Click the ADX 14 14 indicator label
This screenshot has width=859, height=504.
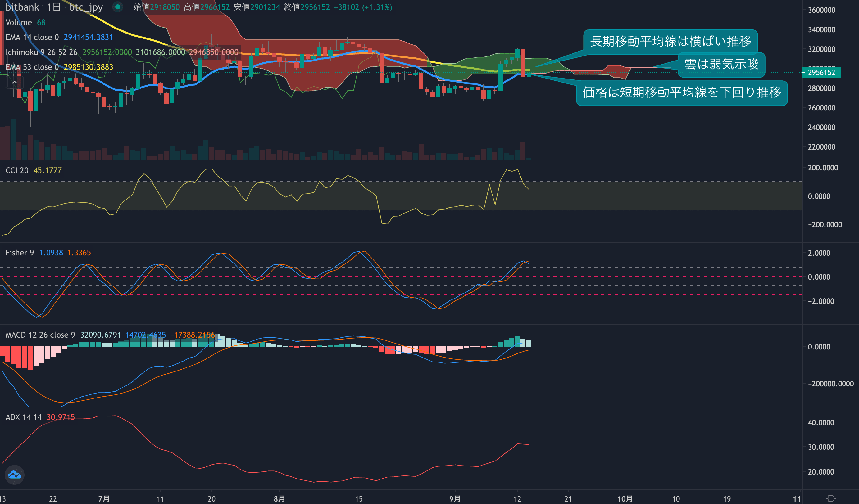(24, 417)
